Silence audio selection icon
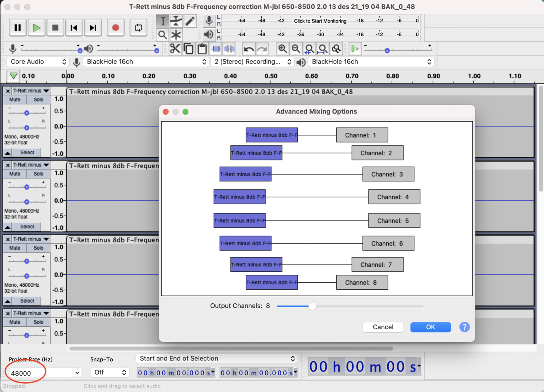The width and height of the screenshot is (544, 392). (x=229, y=49)
